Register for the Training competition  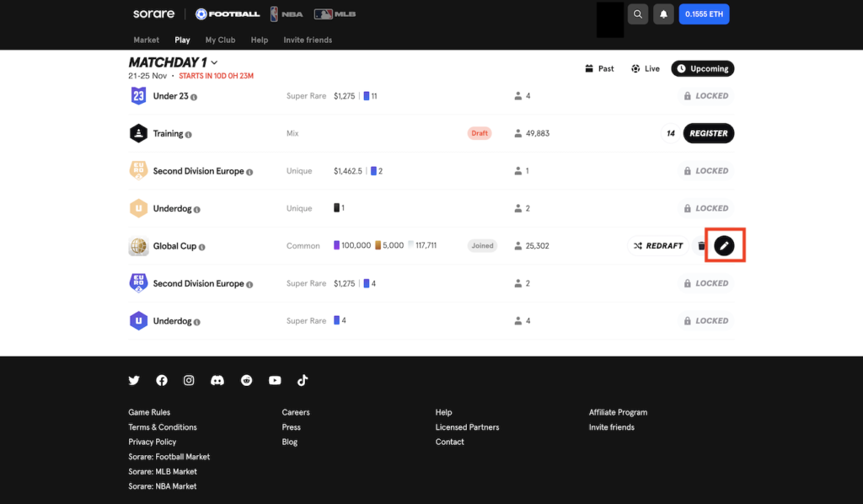coord(708,133)
